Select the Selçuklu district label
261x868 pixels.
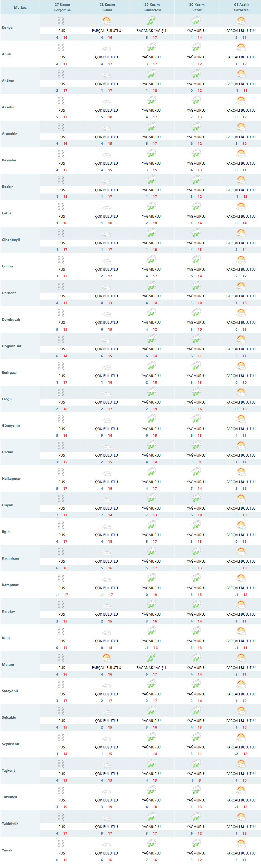pyautogui.click(x=9, y=717)
